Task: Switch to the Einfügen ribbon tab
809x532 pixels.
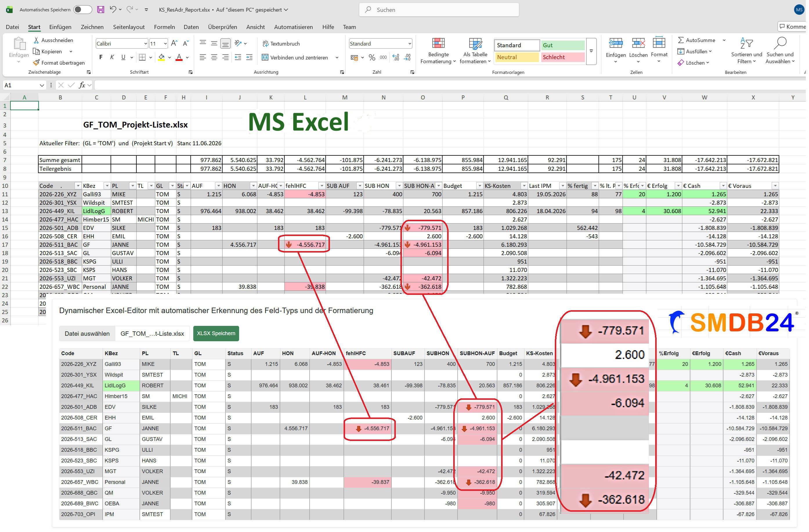Action: 60,27
